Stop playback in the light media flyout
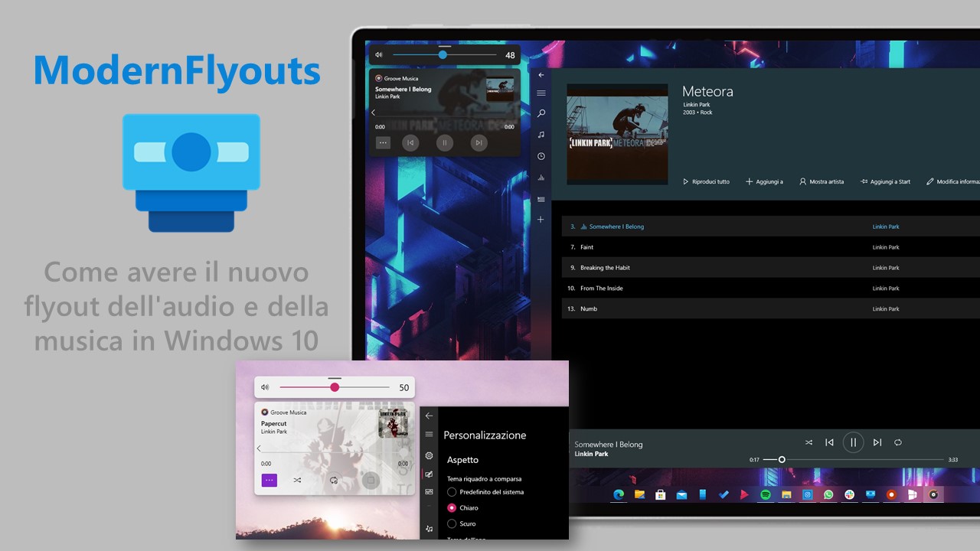Image resolution: width=980 pixels, height=551 pixels. click(371, 481)
